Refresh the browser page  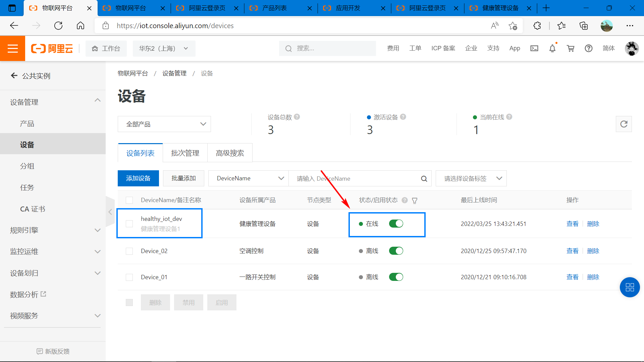58,26
